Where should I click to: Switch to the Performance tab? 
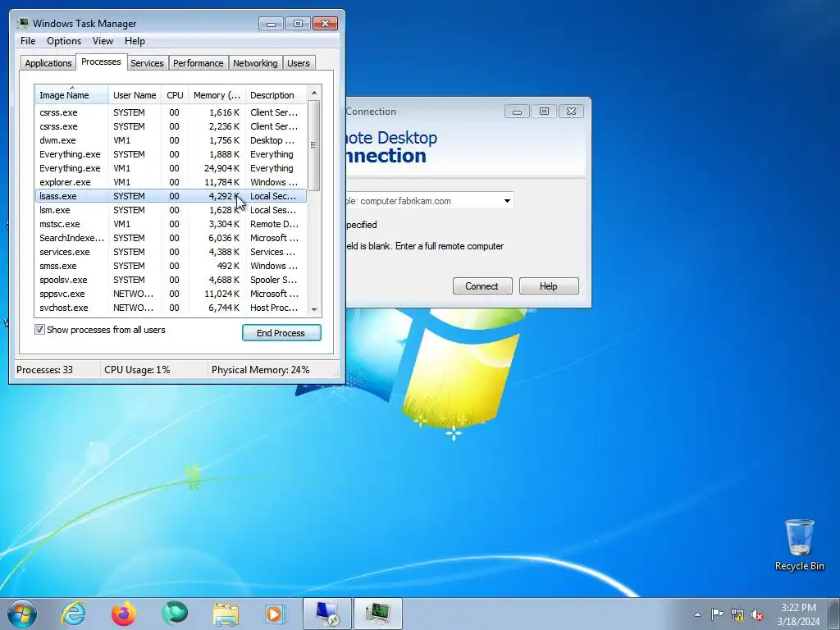click(198, 63)
